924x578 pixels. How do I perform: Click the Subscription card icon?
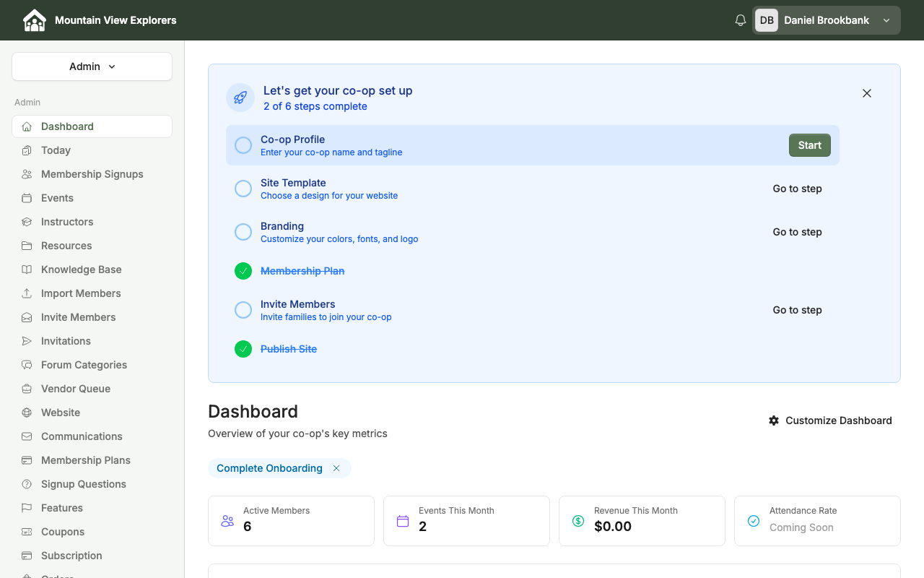[x=27, y=556]
